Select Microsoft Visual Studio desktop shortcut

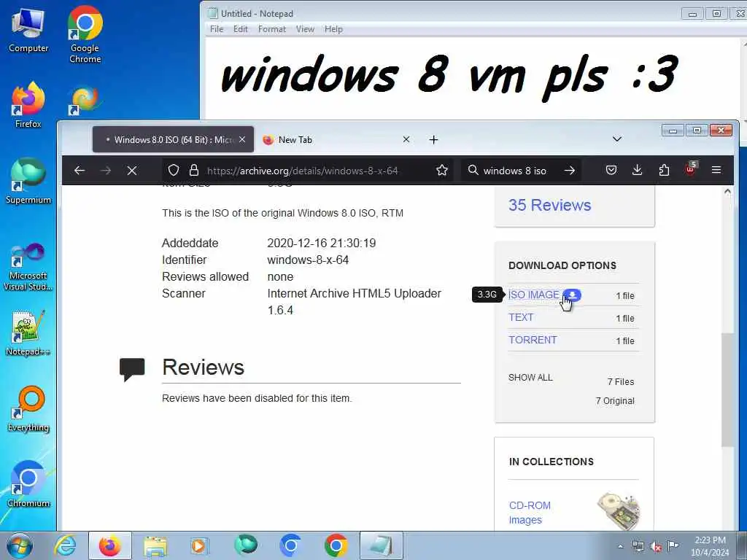28,267
